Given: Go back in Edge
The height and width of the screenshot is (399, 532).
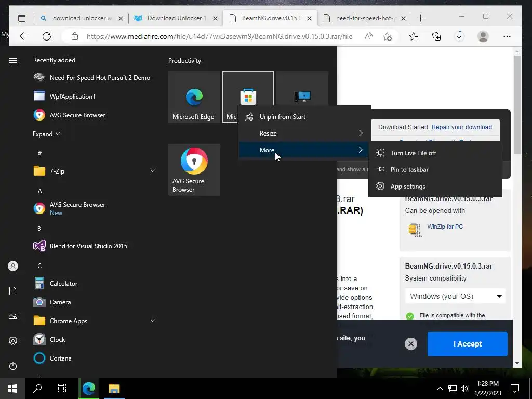Looking at the screenshot, I should [x=24, y=36].
